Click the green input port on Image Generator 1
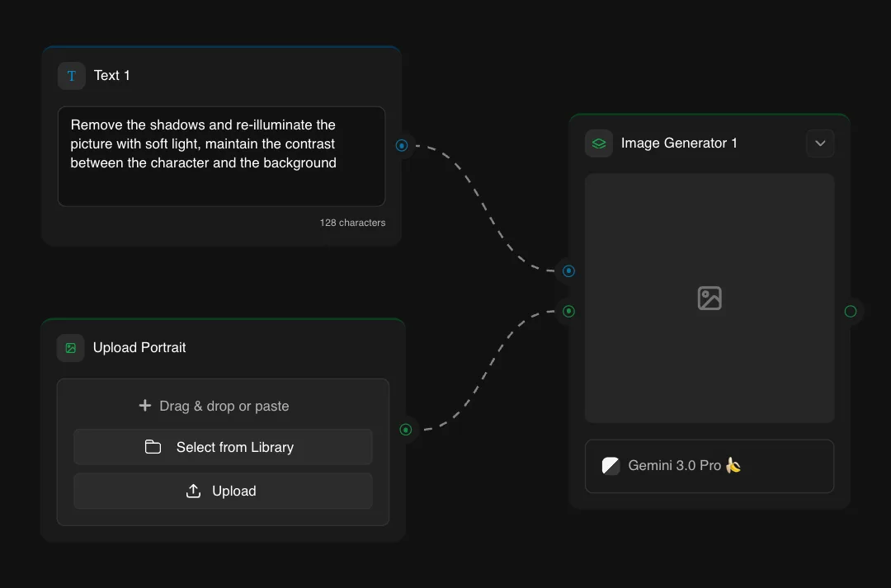This screenshot has width=891, height=588. [x=568, y=311]
